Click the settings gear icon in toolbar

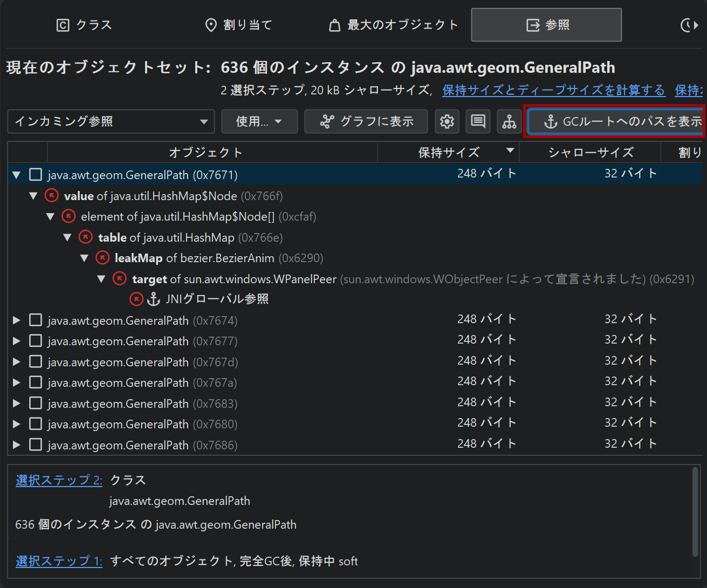coord(447,121)
